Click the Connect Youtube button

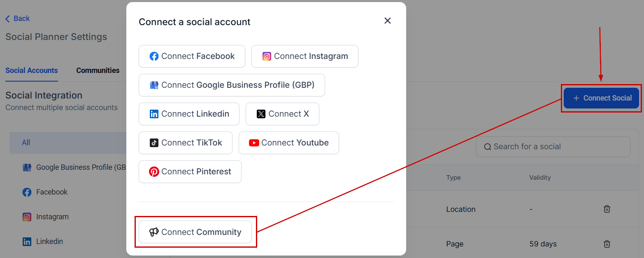coord(288,143)
